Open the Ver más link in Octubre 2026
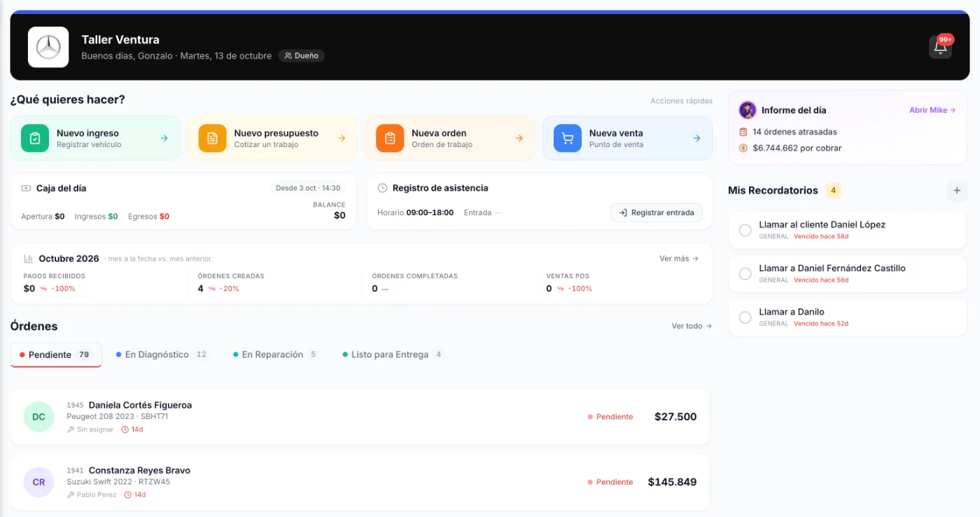The width and height of the screenshot is (980, 517). pyautogui.click(x=679, y=258)
